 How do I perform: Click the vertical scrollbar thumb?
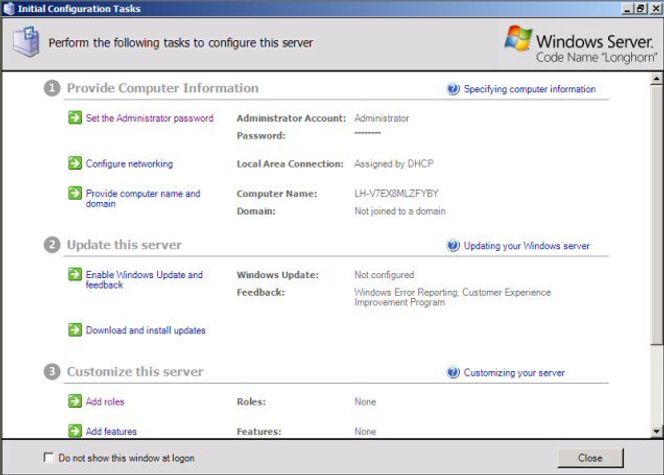656,215
